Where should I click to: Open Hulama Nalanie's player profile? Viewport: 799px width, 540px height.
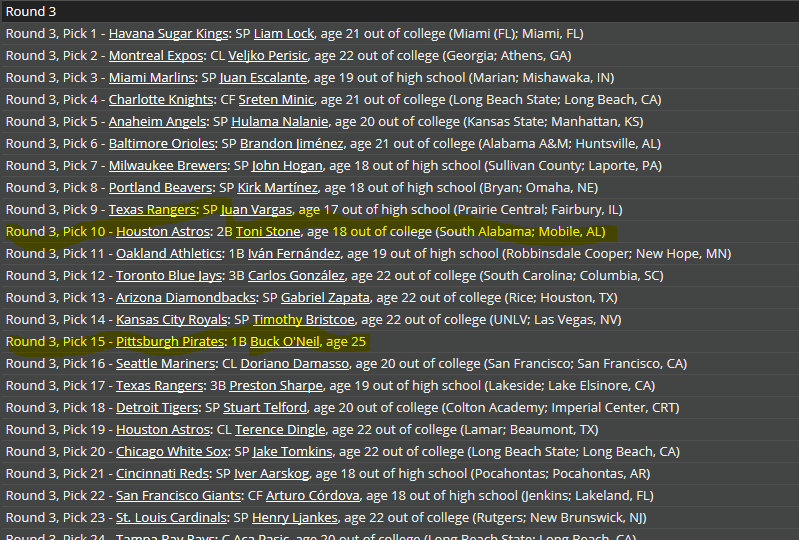(x=280, y=121)
